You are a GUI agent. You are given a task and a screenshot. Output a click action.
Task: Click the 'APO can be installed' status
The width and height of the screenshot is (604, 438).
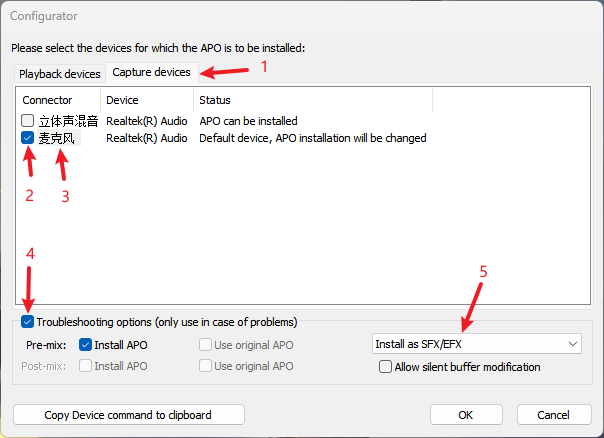point(248,121)
